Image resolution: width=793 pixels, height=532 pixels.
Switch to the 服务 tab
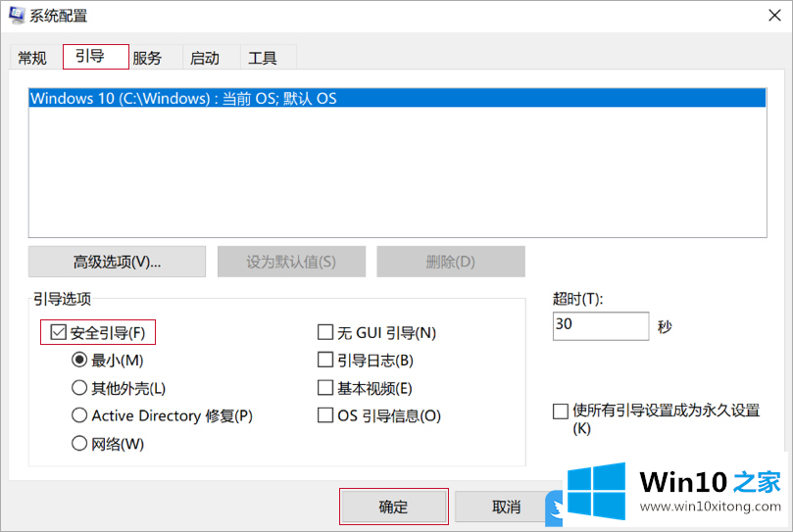(147, 58)
